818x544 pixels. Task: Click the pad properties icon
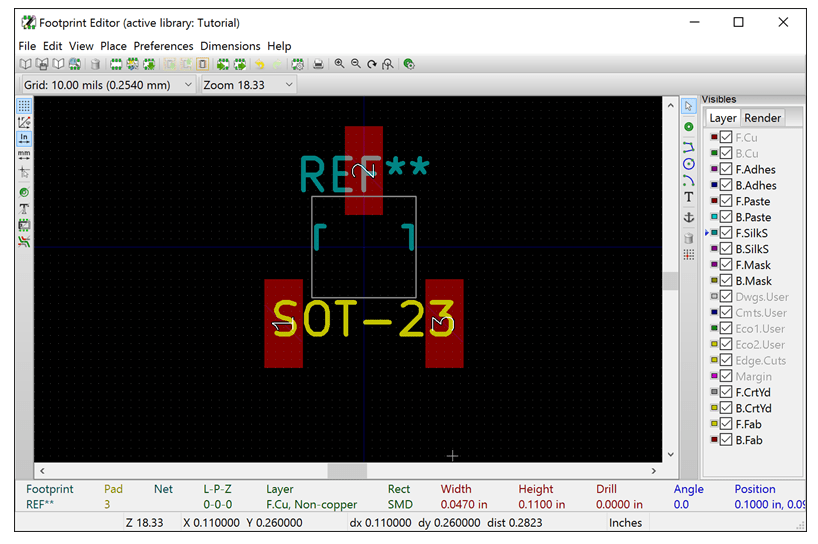pos(410,64)
